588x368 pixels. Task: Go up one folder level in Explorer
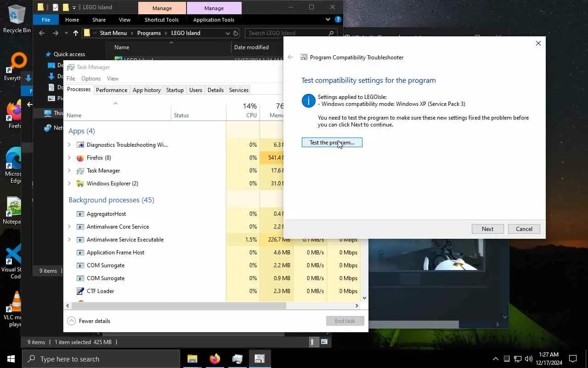76,33
